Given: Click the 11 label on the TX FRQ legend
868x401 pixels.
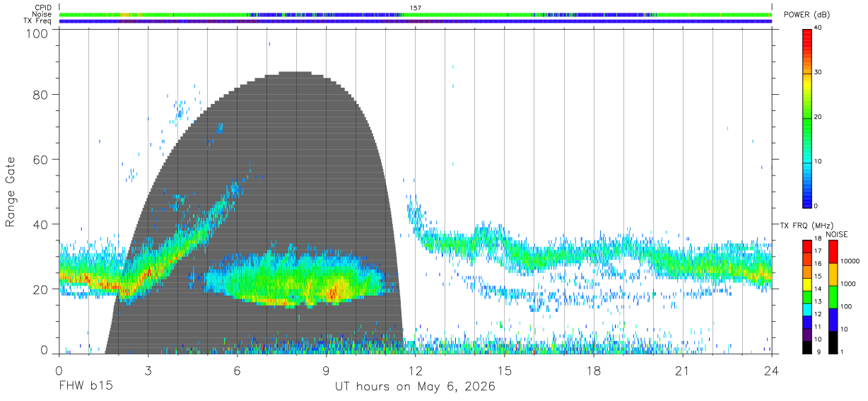Looking at the screenshot, I should 818,327.
